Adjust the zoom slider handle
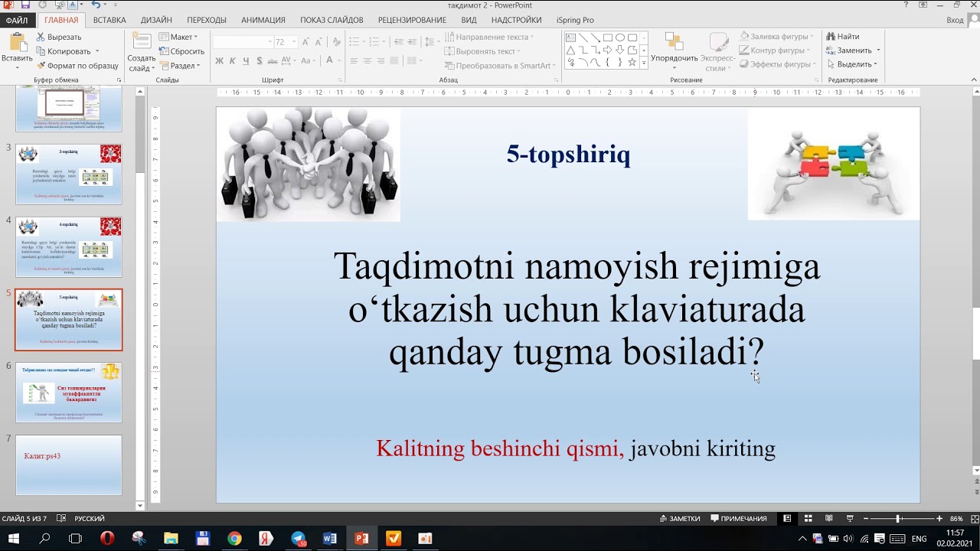The width and height of the screenshot is (980, 551). pos(898,518)
